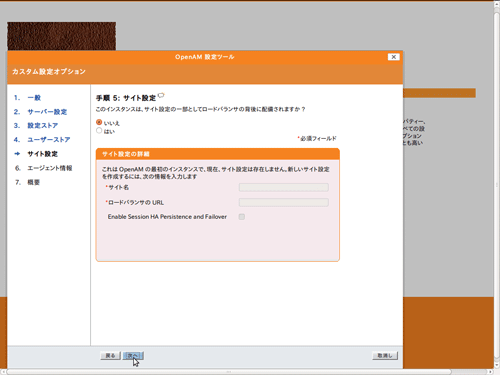Click step 6 エージェント情報 label

50,168
